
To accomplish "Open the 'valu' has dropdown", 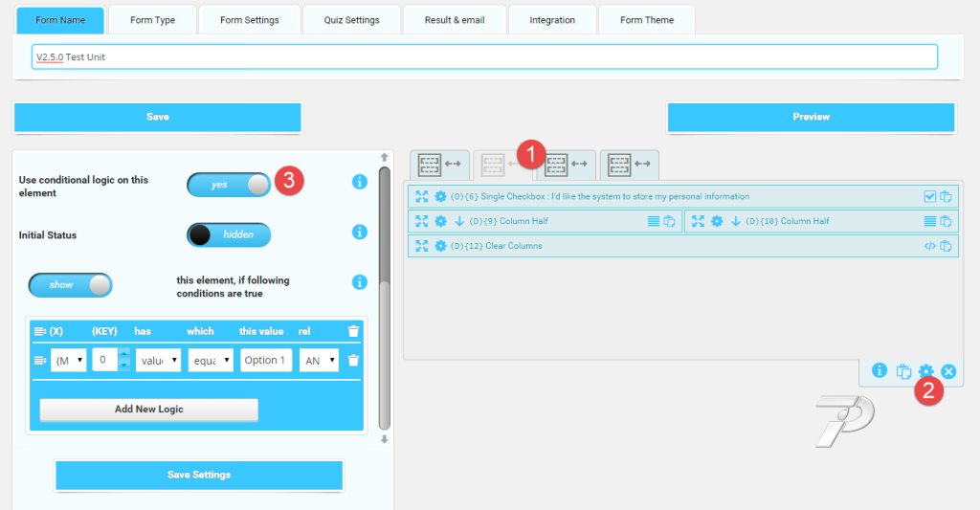I will pyautogui.click(x=158, y=361).
